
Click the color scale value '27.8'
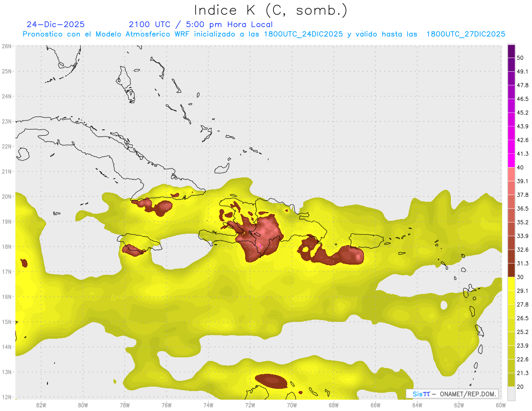(x=523, y=304)
